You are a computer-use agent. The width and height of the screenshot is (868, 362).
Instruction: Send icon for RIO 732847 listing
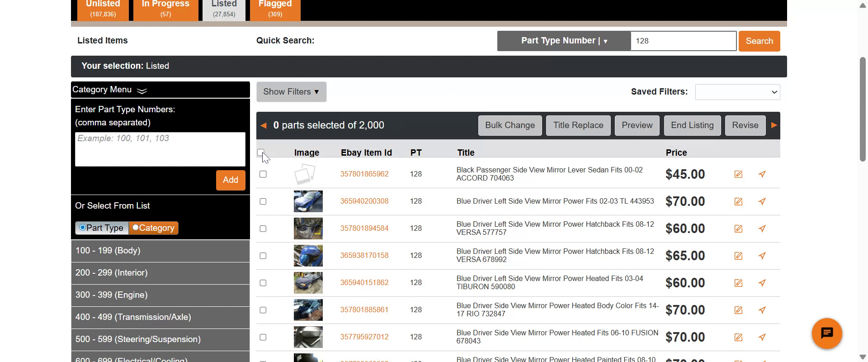coord(762,310)
